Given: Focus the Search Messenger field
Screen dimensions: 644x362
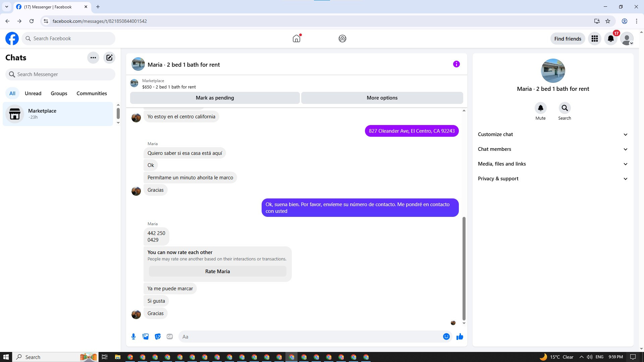Looking at the screenshot, I should 60,74.
